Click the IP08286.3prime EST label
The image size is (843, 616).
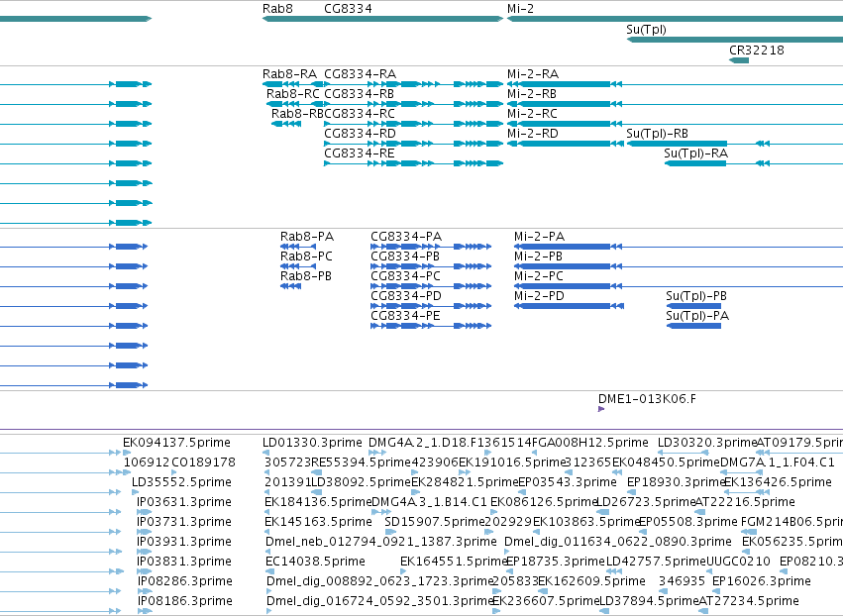pos(185,581)
